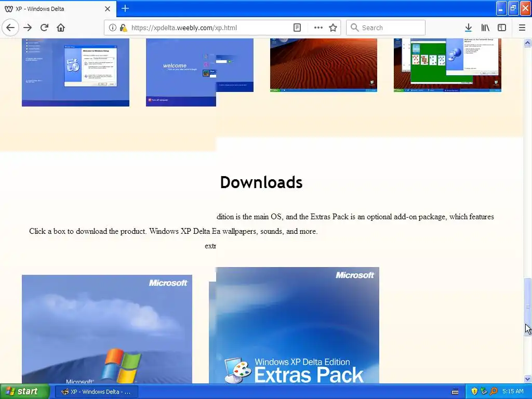Reload the current page
The height and width of the screenshot is (399, 532).
(44, 28)
